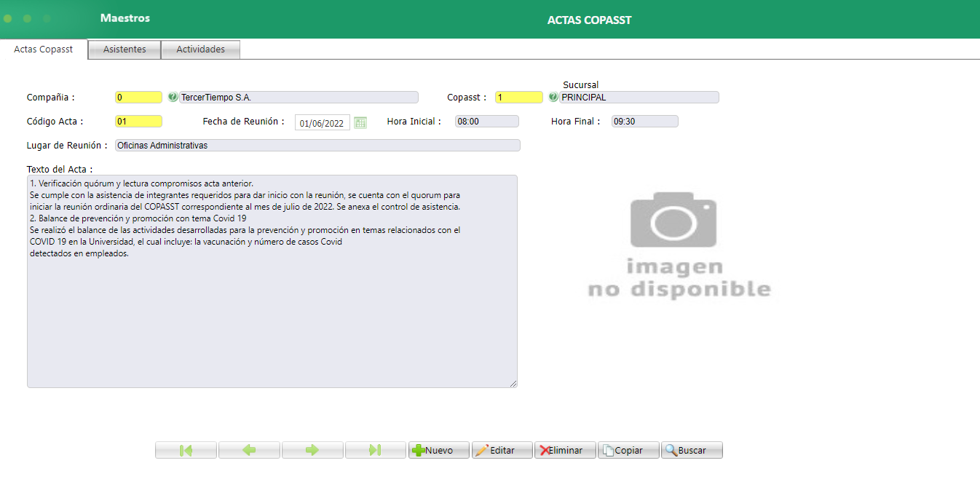This screenshot has height=490, width=980.
Task: Click the Copiar button
Action: click(628, 449)
